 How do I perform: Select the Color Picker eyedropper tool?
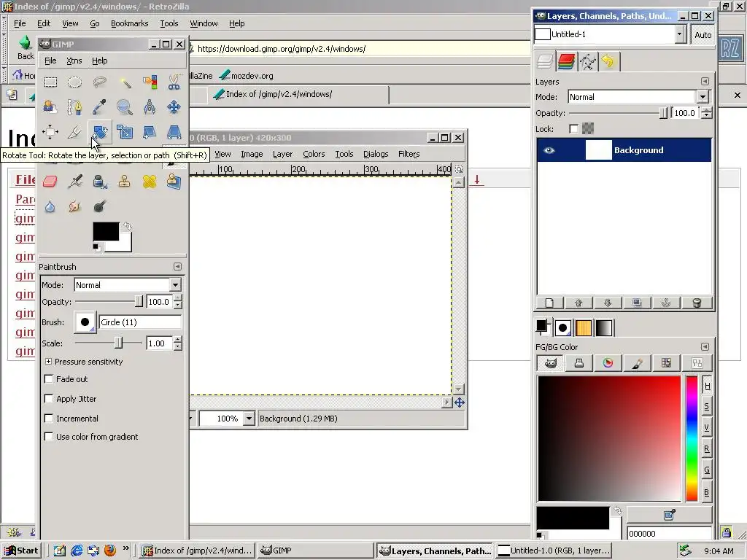pos(99,107)
